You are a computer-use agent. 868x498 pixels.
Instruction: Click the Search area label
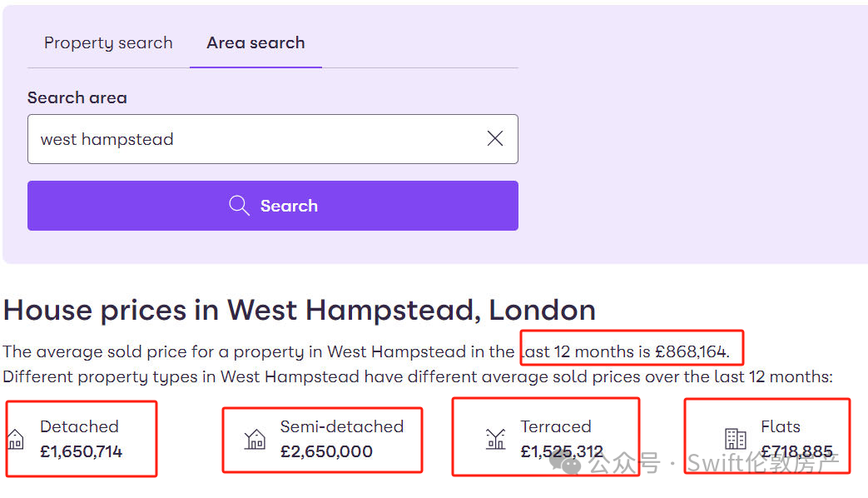77,97
